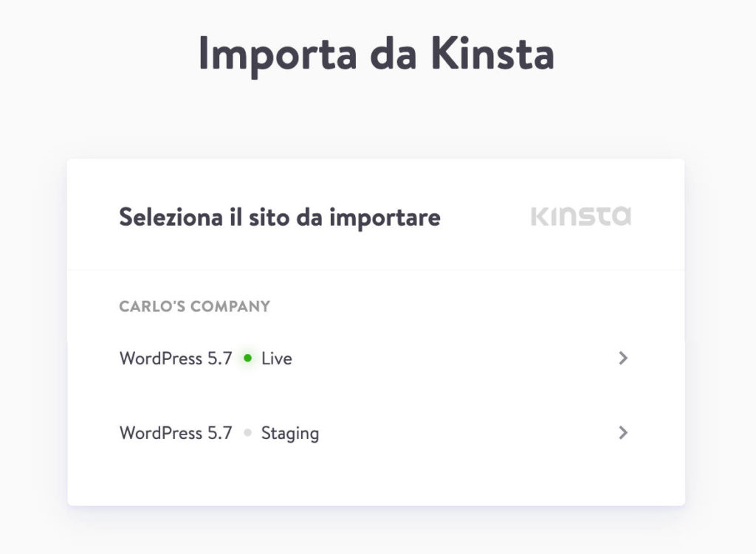The height and width of the screenshot is (554, 756).
Task: Click the "Importa da Kinsta" page title
Action: pos(377,55)
